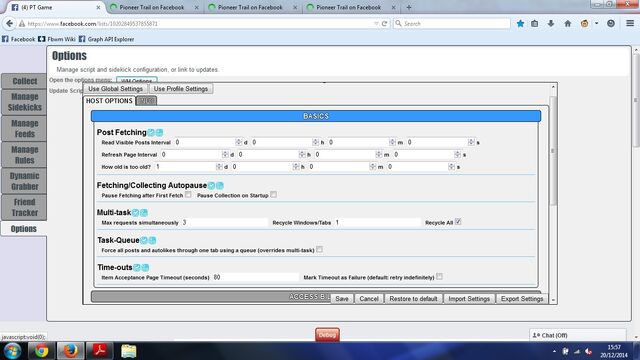Open the Collect sidebar tab
The height and width of the screenshot is (360, 640).
pyautogui.click(x=24, y=81)
